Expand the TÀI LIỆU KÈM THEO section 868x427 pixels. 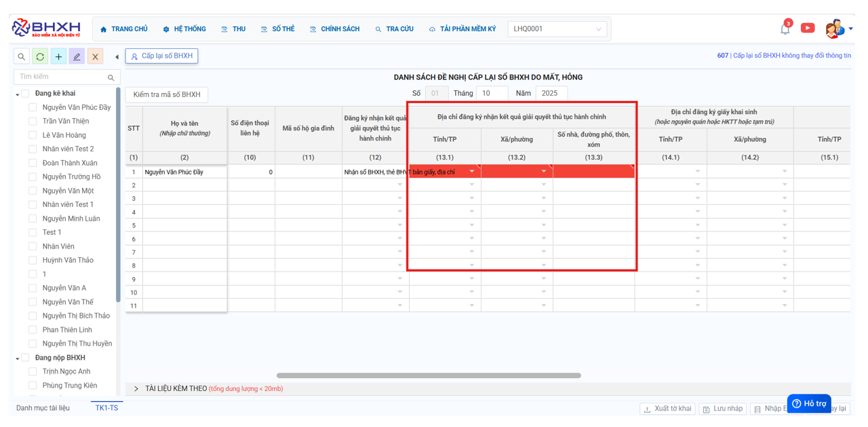136,389
